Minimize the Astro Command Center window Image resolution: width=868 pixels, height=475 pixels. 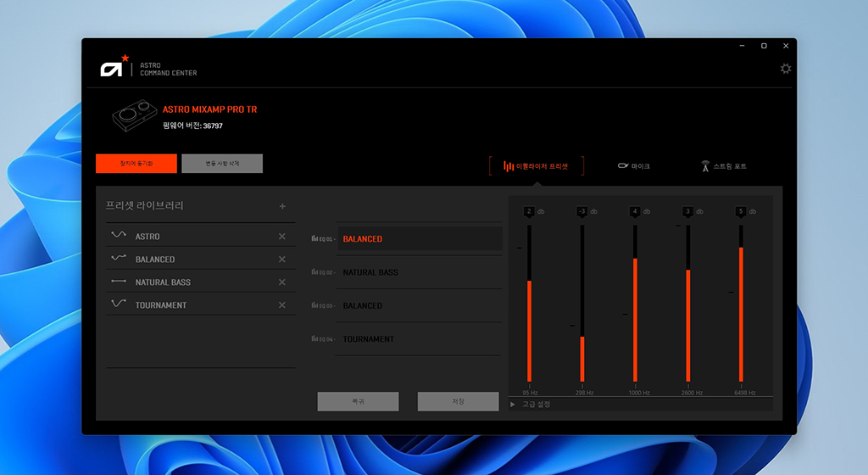tap(742, 46)
